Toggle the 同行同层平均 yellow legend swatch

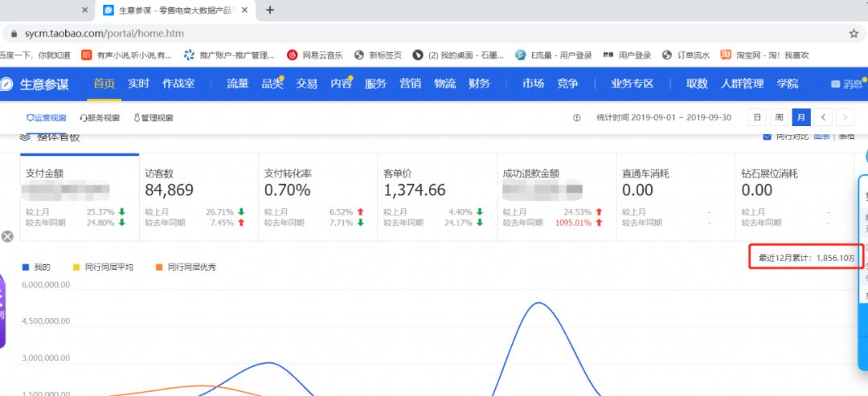click(76, 267)
